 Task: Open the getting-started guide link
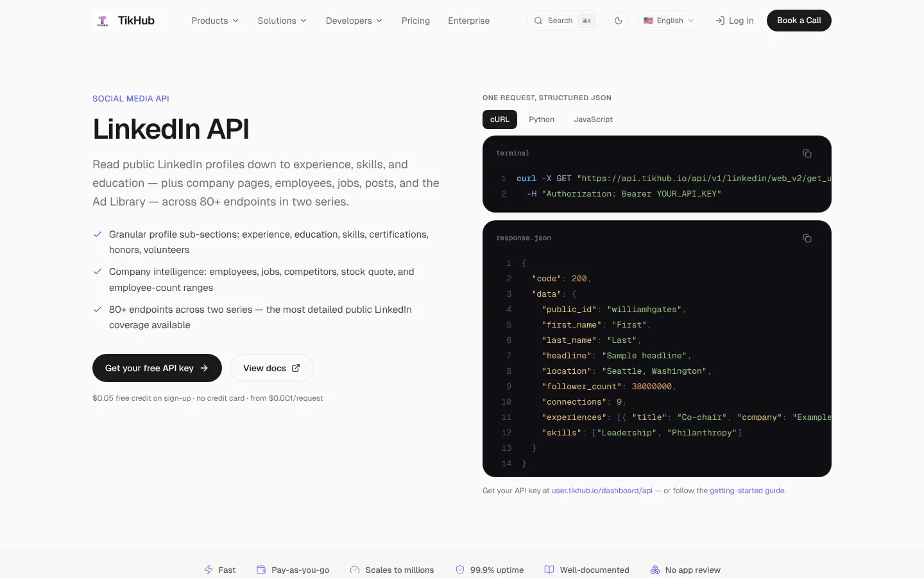(747, 491)
